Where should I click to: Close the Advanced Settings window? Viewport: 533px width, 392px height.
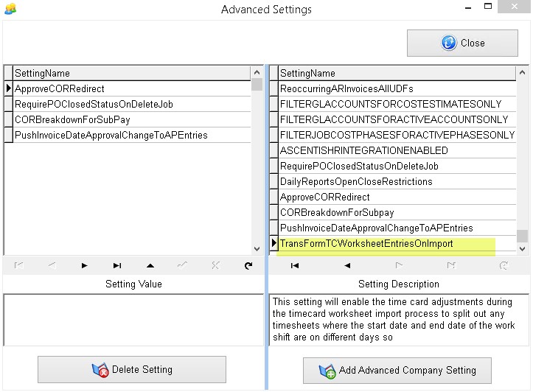pyautogui.click(x=514, y=7)
